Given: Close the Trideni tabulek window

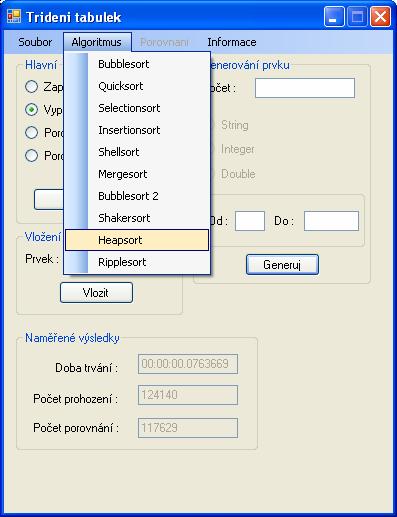Looking at the screenshot, I should pyautogui.click(x=380, y=17).
